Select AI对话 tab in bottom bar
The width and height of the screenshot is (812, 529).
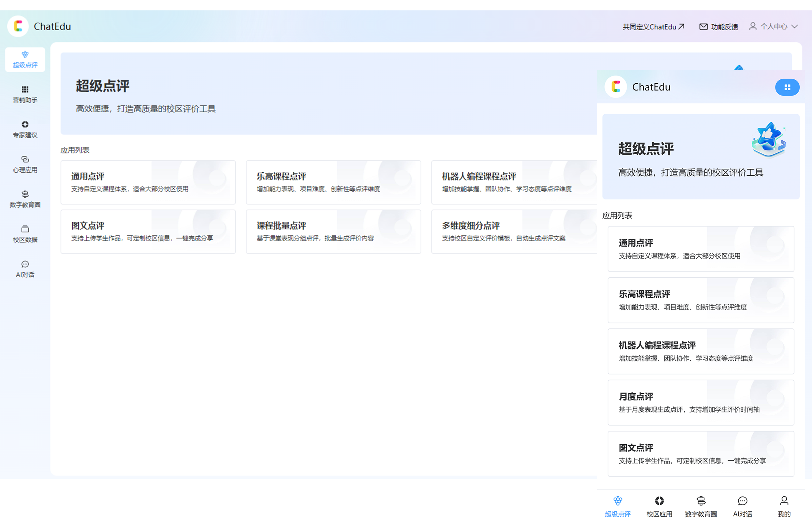(742, 506)
